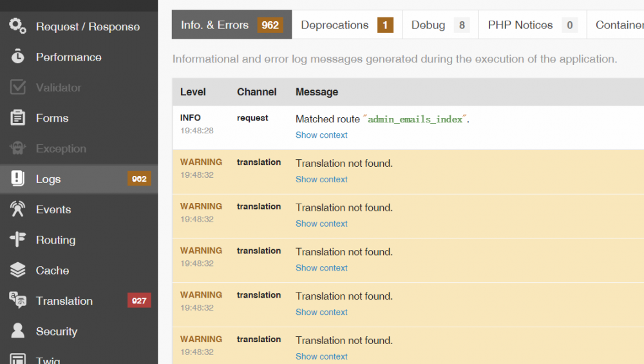Click the Security user icon
Viewport: 644px width, 364px height.
[x=17, y=330]
